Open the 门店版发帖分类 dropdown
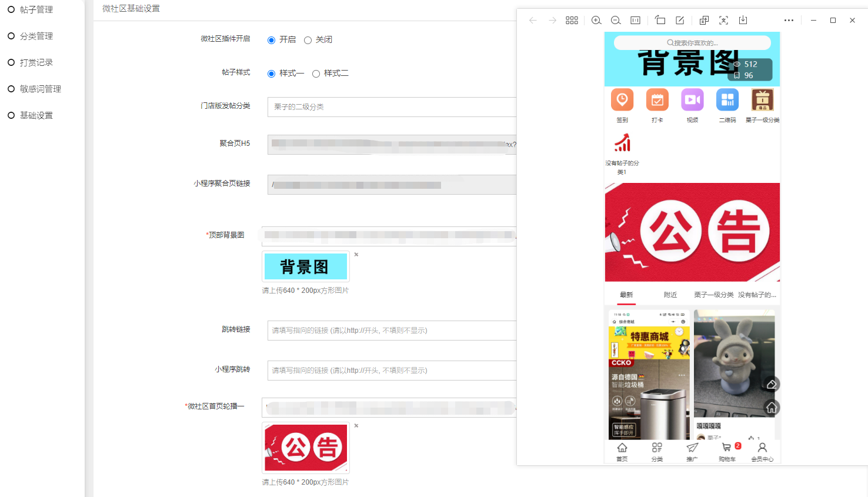The image size is (868, 497). click(392, 107)
